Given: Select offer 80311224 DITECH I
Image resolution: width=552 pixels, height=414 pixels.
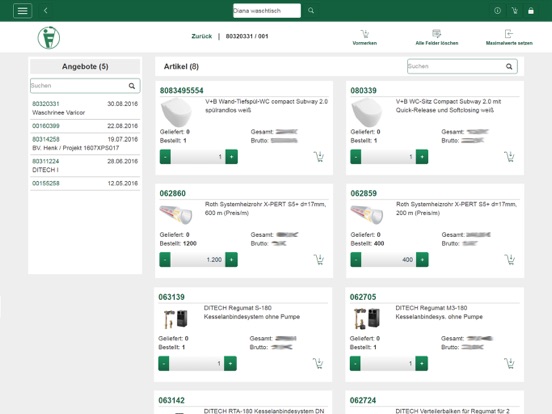Looking at the screenshot, I should pos(85,165).
